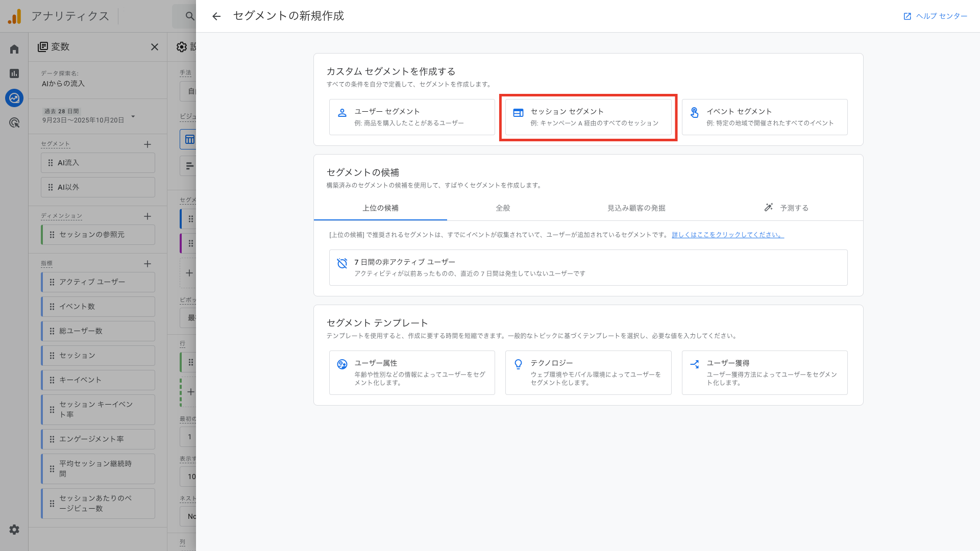Open the Reports section icon
The width and height of the screenshot is (980, 551).
[x=14, y=73]
